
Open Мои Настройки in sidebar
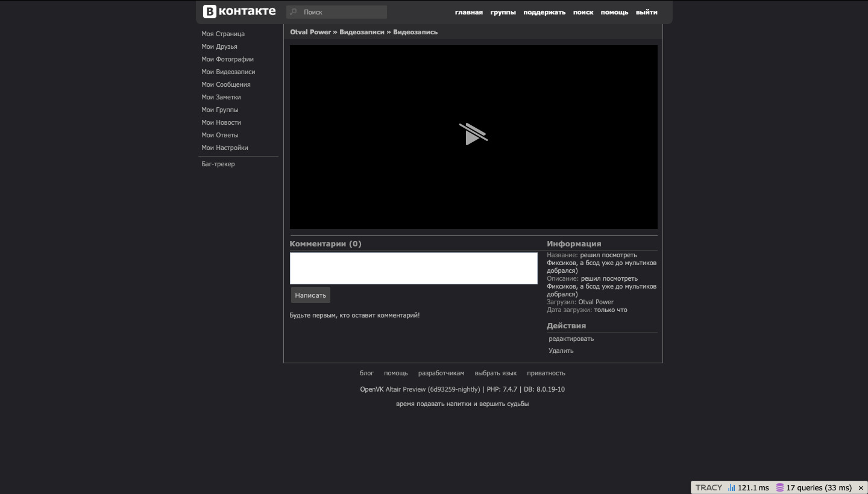[225, 148]
